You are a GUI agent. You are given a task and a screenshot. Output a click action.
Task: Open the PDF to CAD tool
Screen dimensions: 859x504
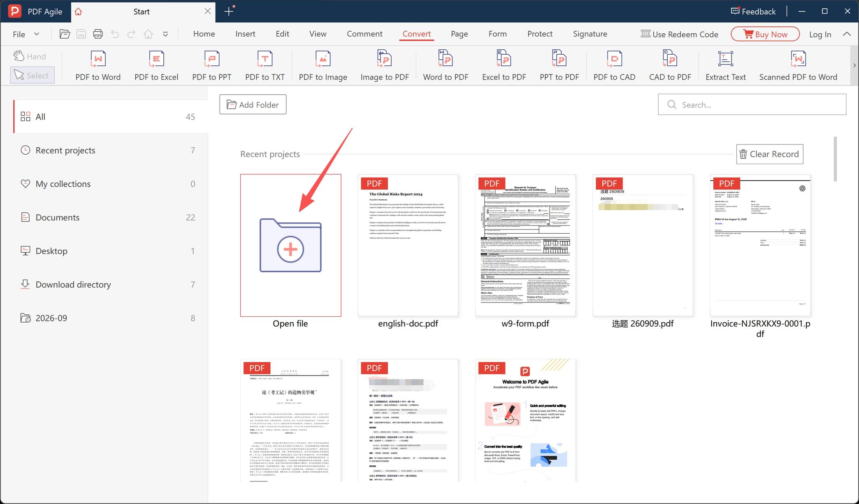point(614,65)
